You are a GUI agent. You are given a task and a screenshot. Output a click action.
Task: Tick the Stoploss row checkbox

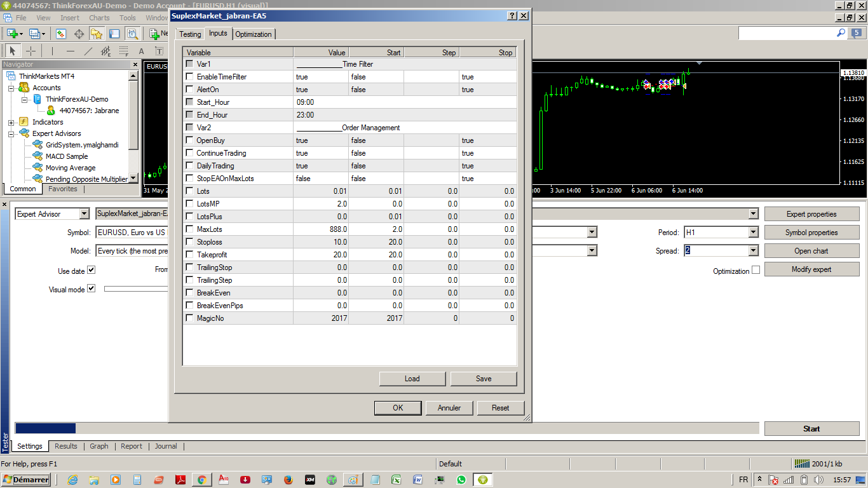[x=189, y=241]
